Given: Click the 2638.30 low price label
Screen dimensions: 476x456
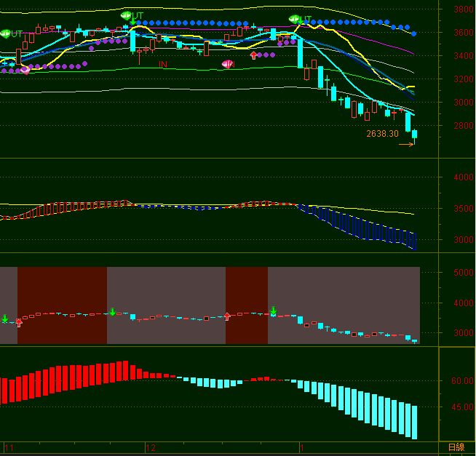Looking at the screenshot, I should 382,134.
